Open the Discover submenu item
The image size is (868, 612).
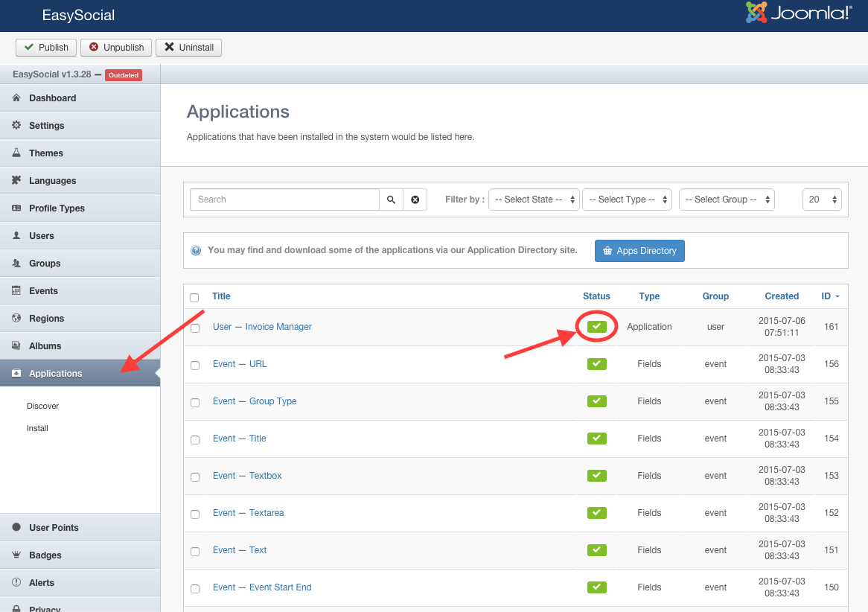[x=42, y=406]
